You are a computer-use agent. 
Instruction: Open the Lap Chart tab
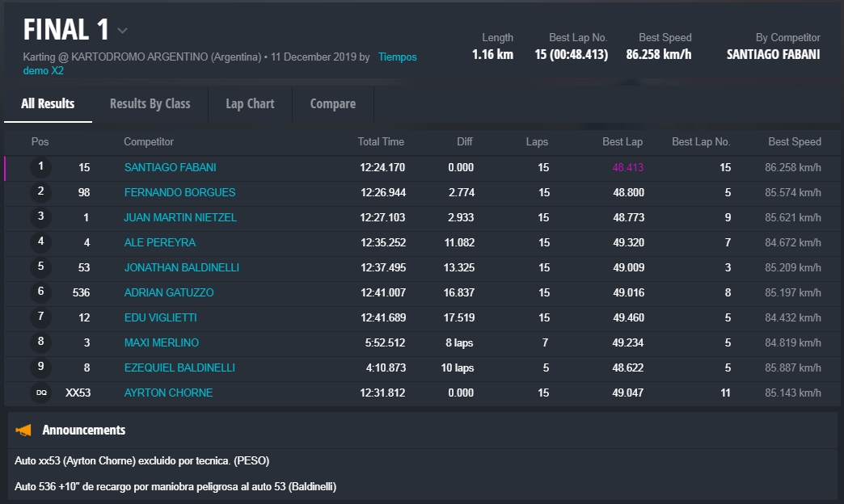pyautogui.click(x=250, y=103)
